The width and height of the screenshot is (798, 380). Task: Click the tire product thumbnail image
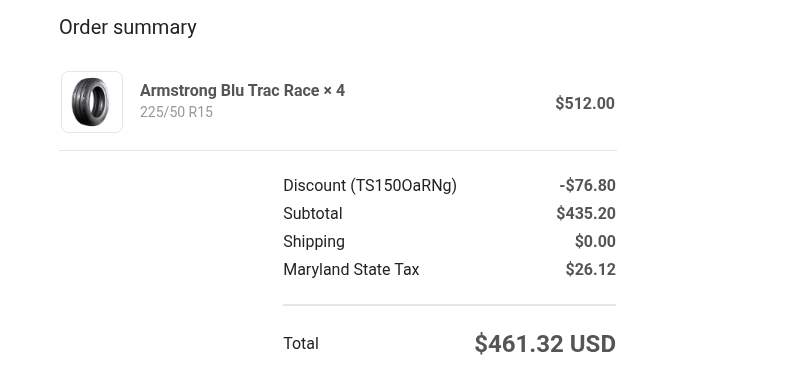[x=92, y=102]
